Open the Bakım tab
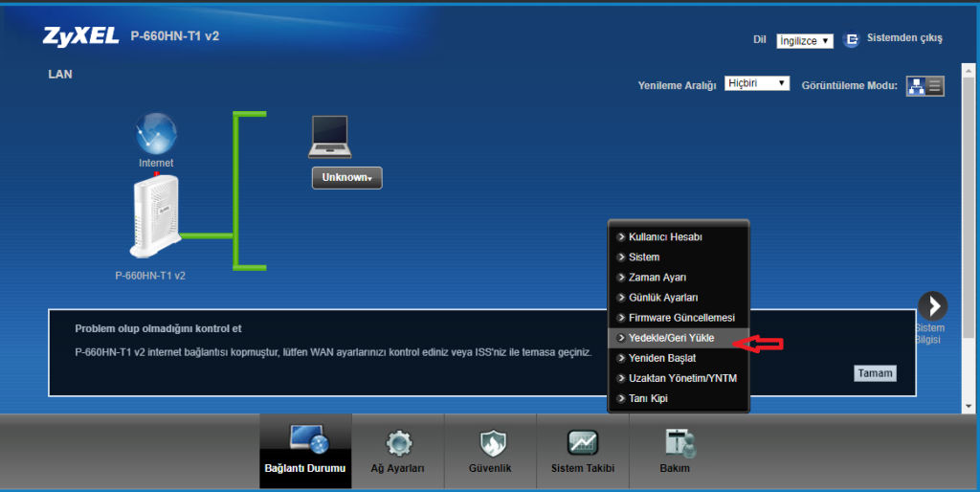 point(675,451)
